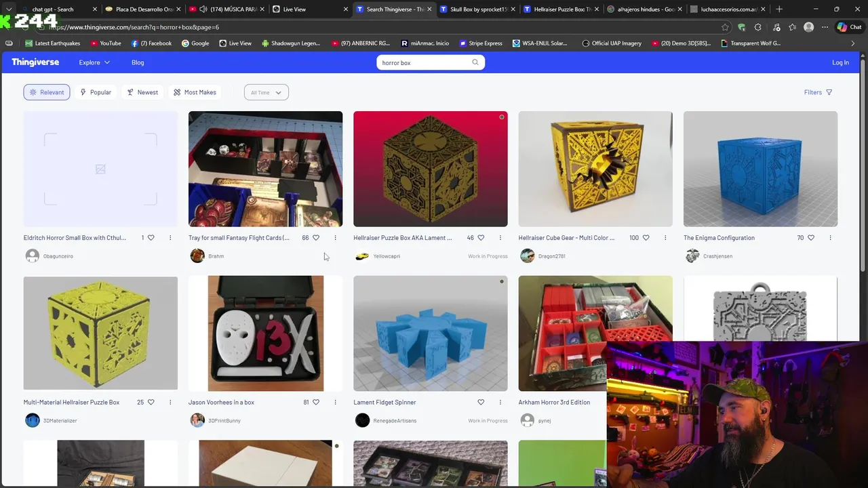The width and height of the screenshot is (868, 488).
Task: Open options menu for Eldritch Horror Small Box
Action: [x=170, y=238]
